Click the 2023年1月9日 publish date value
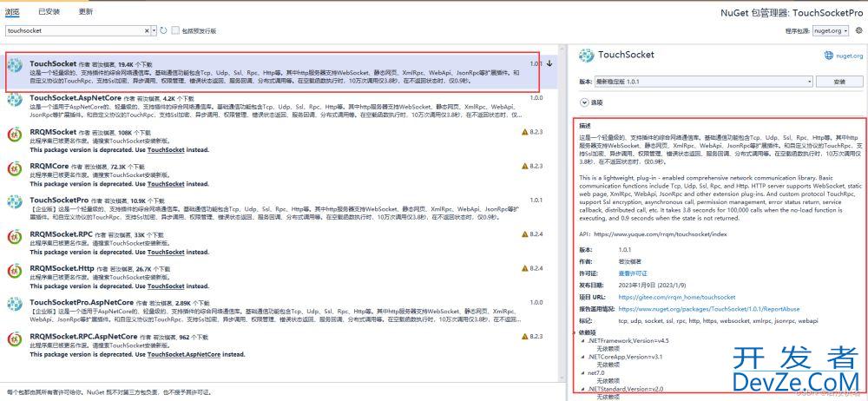This screenshot has height=401, width=868. tap(652, 286)
